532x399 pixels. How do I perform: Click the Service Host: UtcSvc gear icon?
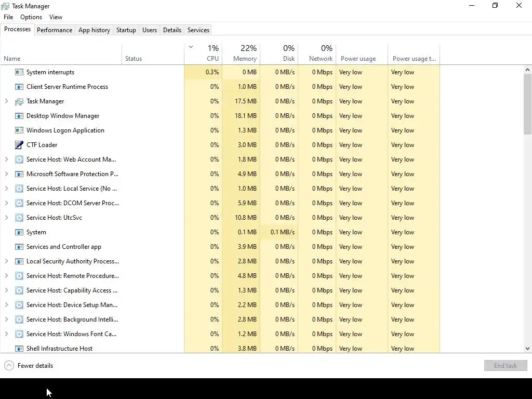click(19, 218)
